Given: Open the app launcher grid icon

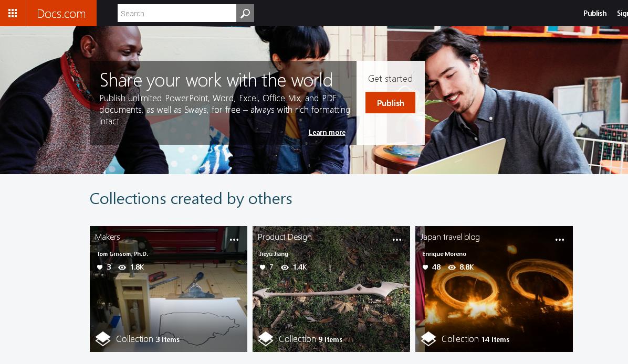Looking at the screenshot, I should pos(13,13).
